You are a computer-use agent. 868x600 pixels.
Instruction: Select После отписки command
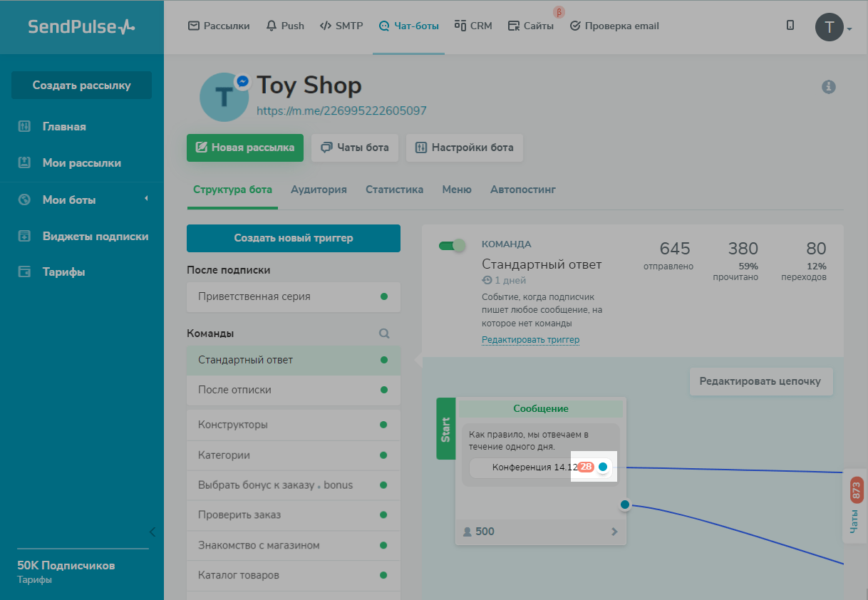pos(294,390)
